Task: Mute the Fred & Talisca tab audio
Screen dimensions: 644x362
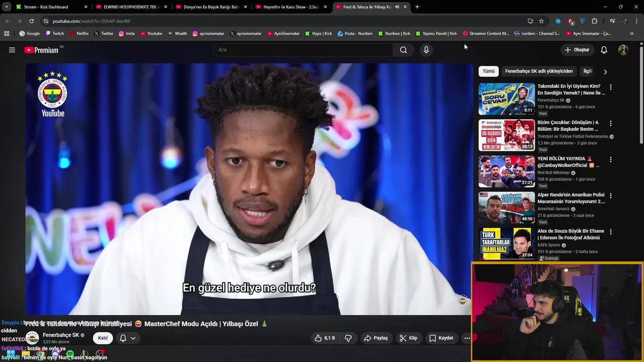Action: pos(397,7)
